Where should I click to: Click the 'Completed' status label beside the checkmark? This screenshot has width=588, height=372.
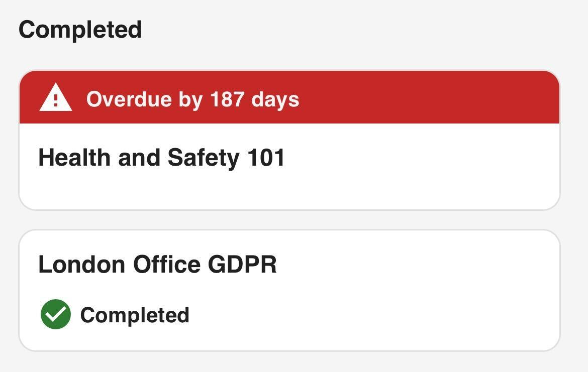click(135, 315)
